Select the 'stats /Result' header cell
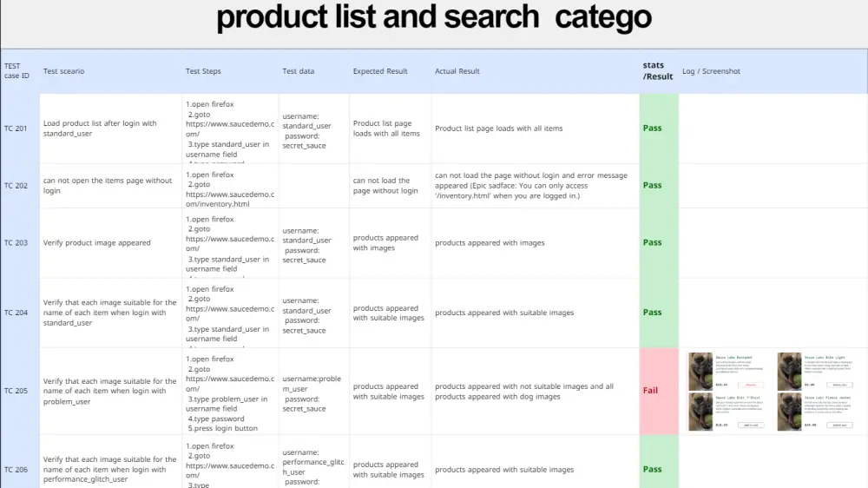Screen dimensions: 868x488 tap(658, 71)
